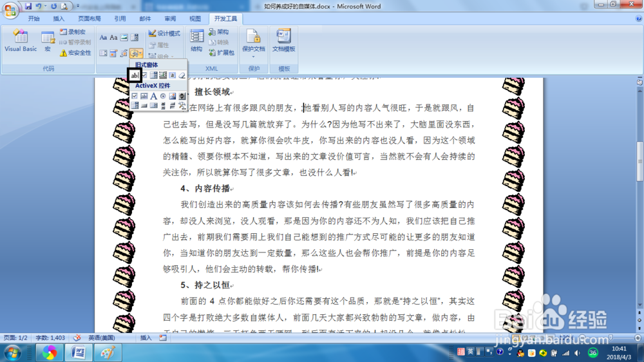
Task: Open 扩展包 expansion packs
Action: (222, 53)
